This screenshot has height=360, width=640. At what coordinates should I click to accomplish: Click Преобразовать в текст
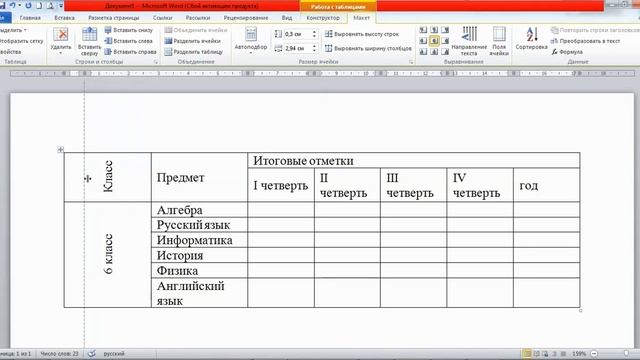click(x=585, y=41)
